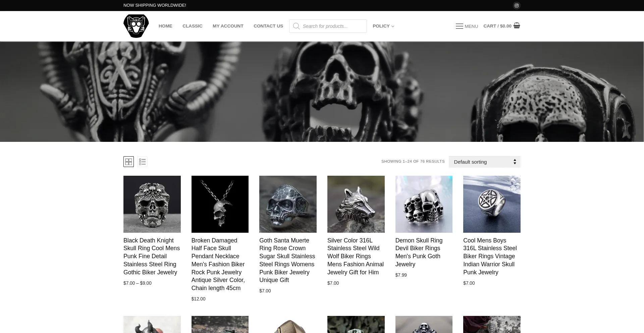644x333 pixels.
Task: Switch to list view layout
Action: click(x=142, y=162)
